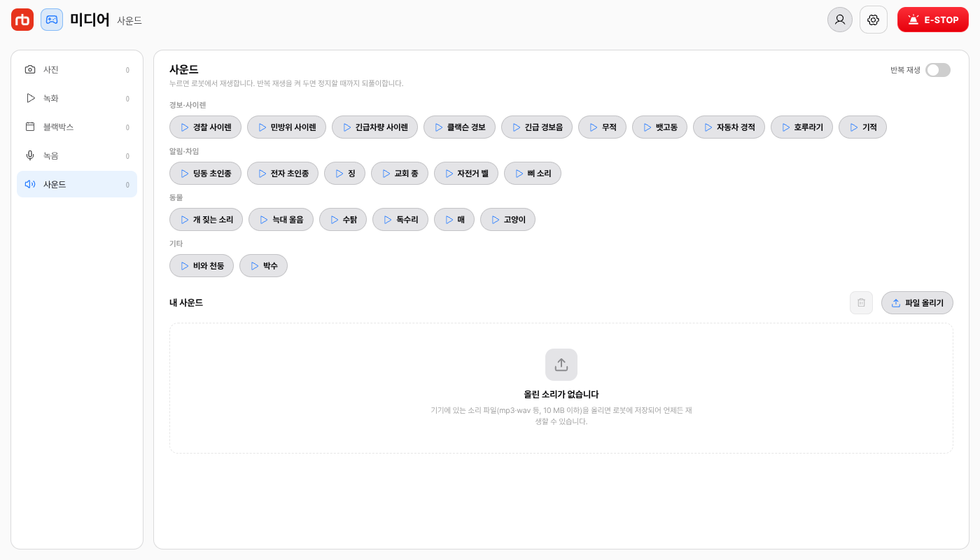The height and width of the screenshot is (560, 980).
Task: Open the 사진 sidebar item
Action: (x=77, y=69)
